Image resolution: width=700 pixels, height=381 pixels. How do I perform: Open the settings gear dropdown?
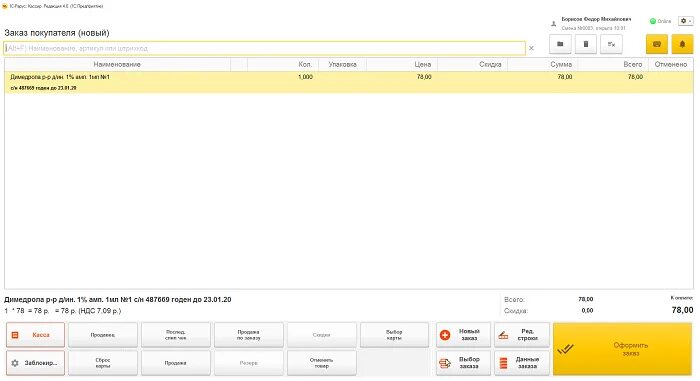click(686, 21)
